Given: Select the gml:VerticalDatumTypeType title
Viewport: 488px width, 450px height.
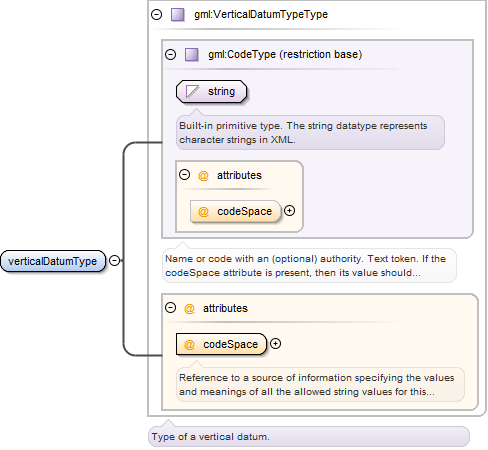Looking at the screenshot, I should tap(261, 14).
